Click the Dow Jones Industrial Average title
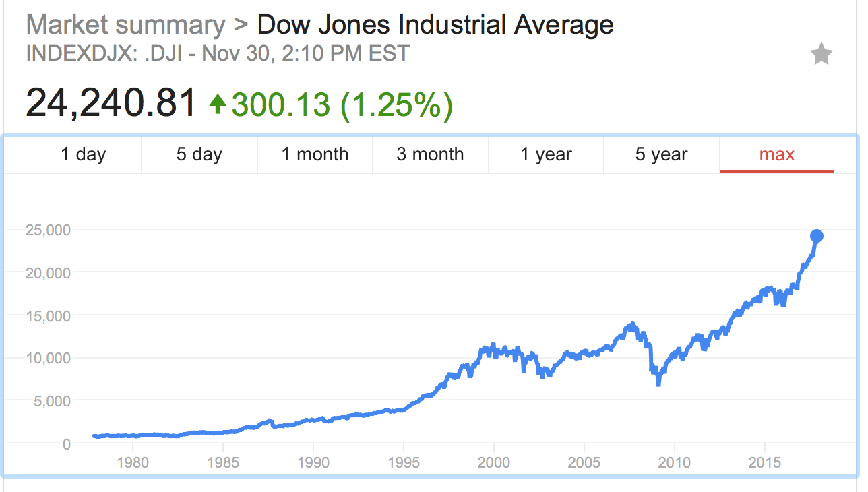868x492 pixels. (434, 24)
